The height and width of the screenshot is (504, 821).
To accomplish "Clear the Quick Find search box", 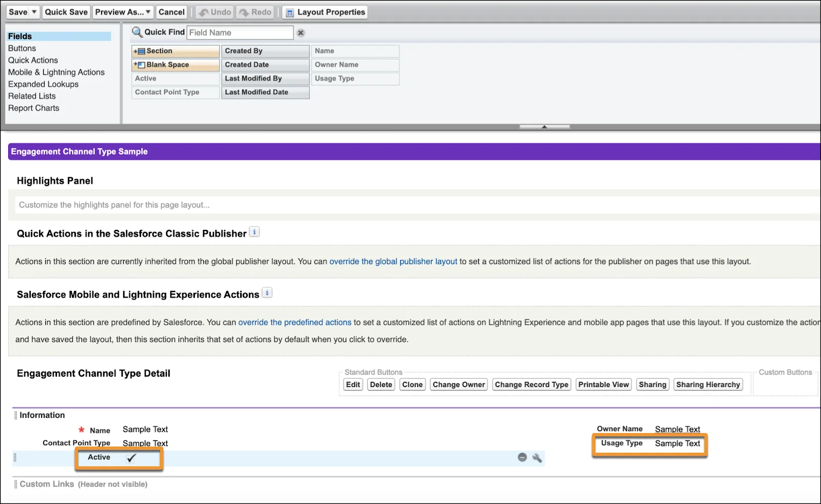I will point(301,33).
